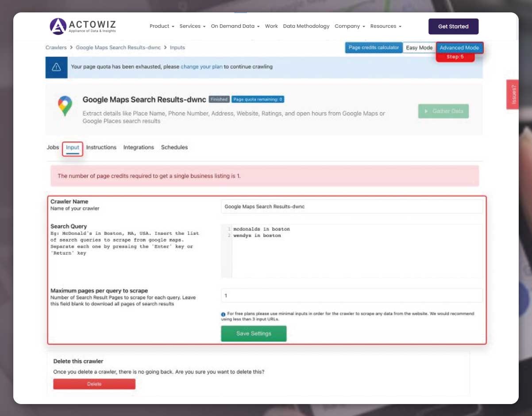Click the Maximum pages per query field

(352, 295)
